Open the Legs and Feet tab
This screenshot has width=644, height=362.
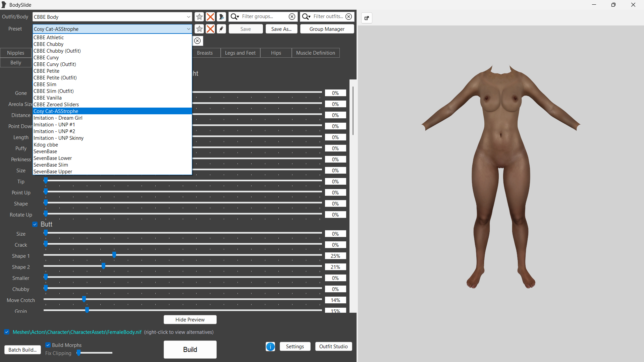pos(240,53)
